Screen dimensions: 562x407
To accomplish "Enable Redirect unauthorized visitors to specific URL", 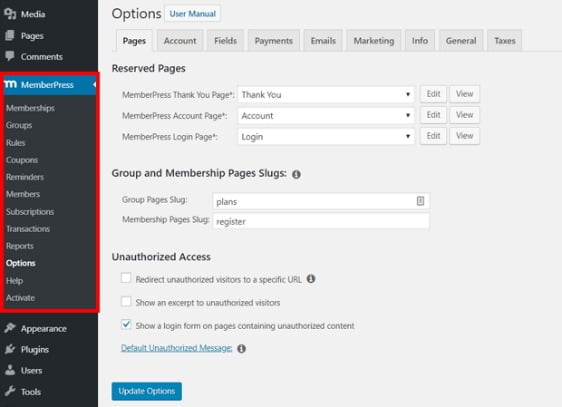I will click(x=126, y=278).
